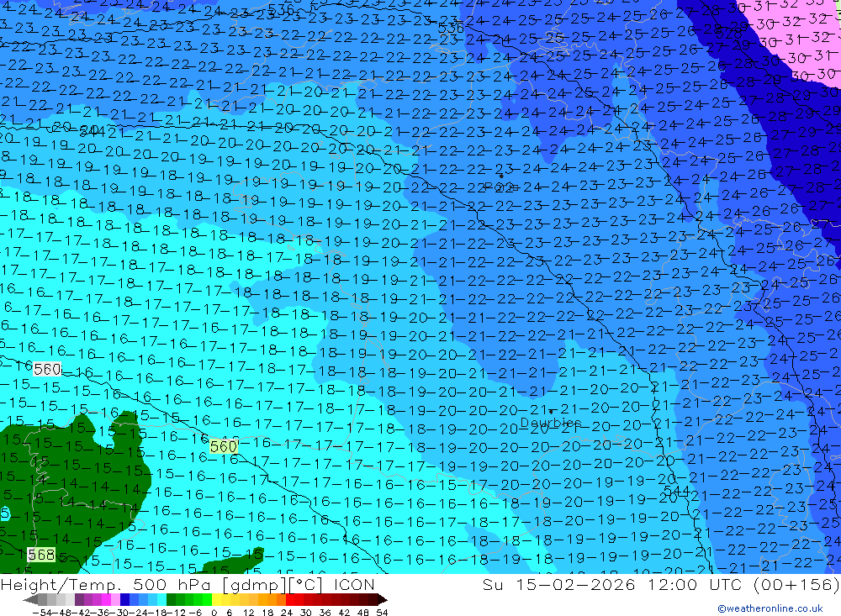841x616 pixels.
Task: Click the 528 contour label
Action: tap(729, 34)
